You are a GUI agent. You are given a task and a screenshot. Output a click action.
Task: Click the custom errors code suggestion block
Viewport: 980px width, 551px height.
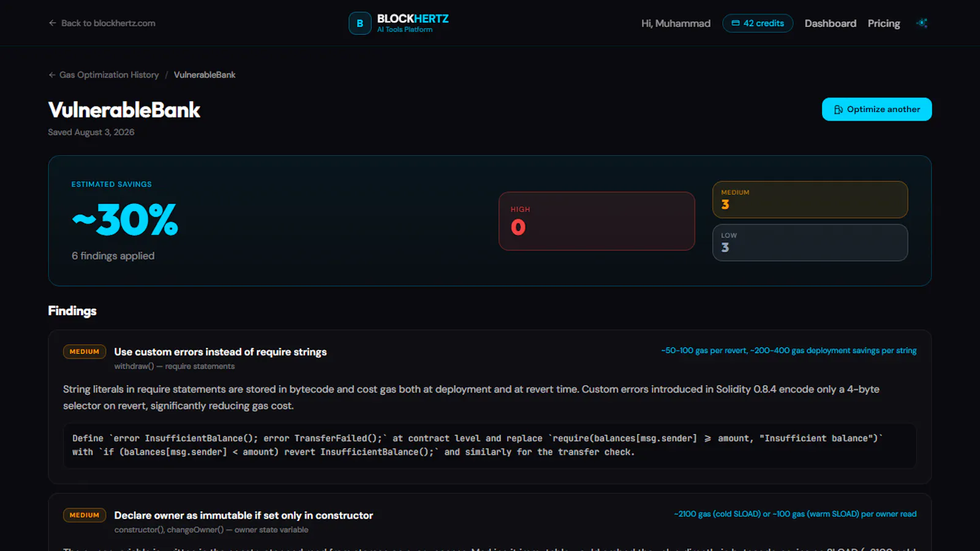489,445
